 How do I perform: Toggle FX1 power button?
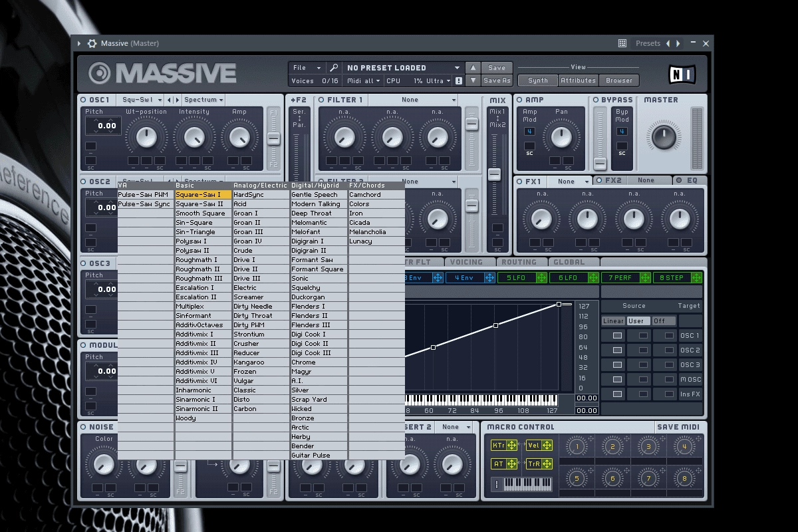tap(520, 182)
